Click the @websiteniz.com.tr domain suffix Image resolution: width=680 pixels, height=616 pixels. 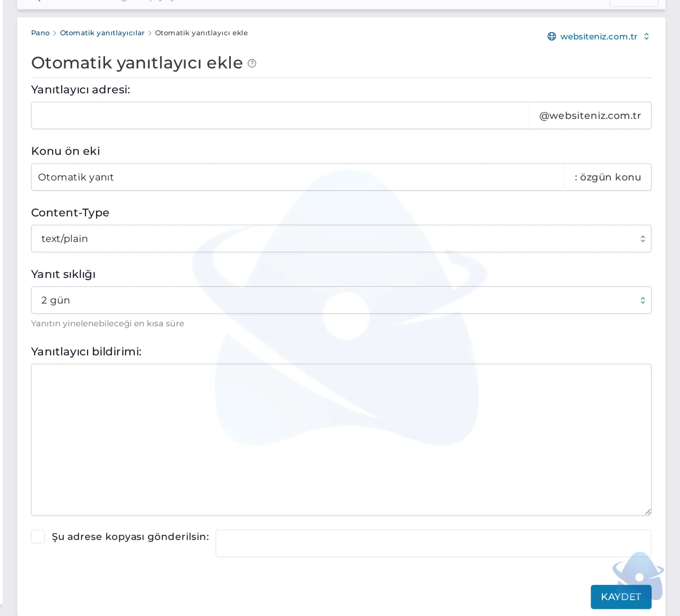click(590, 116)
